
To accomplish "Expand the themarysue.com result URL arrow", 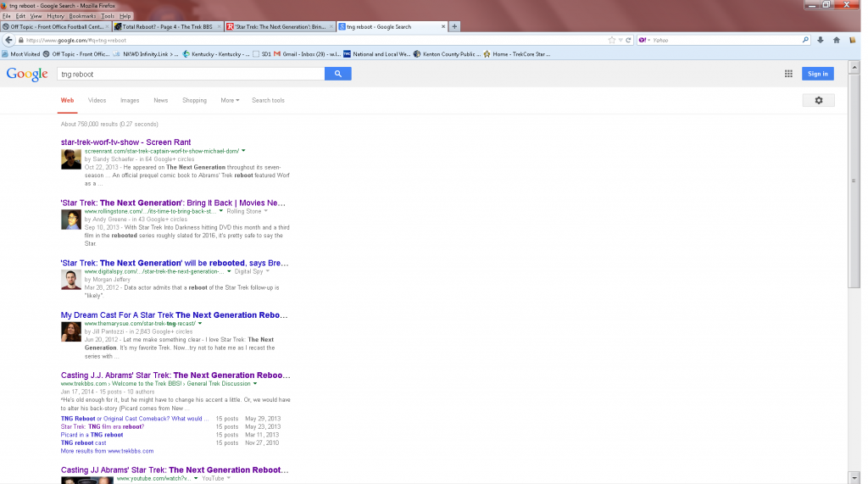I will 200,324.
